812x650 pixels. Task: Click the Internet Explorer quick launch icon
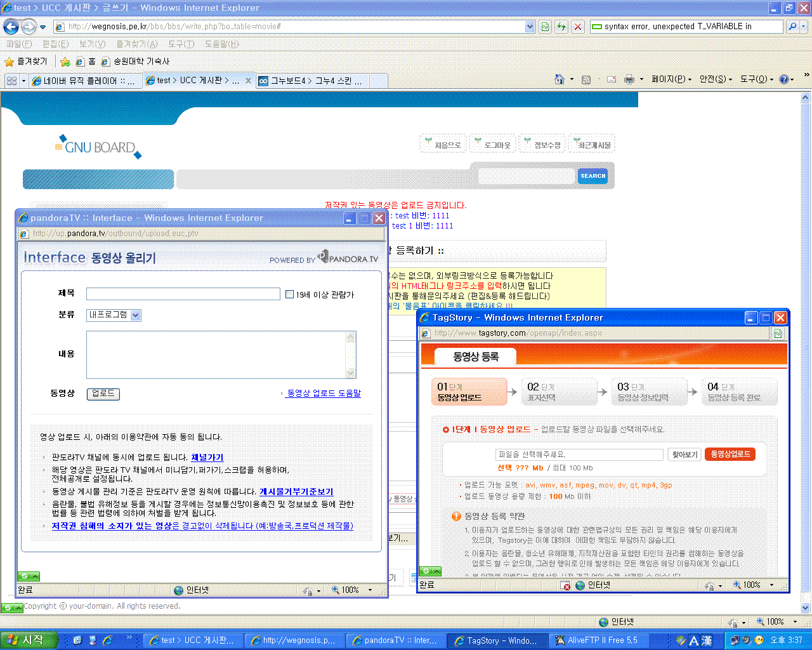[x=108, y=640]
